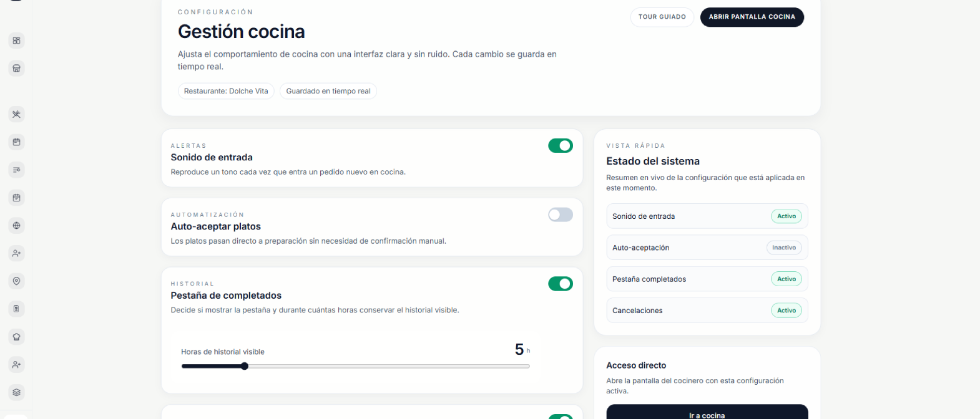980x419 pixels.
Task: Disable the Sonido de entrada toggle
Action: (561, 145)
